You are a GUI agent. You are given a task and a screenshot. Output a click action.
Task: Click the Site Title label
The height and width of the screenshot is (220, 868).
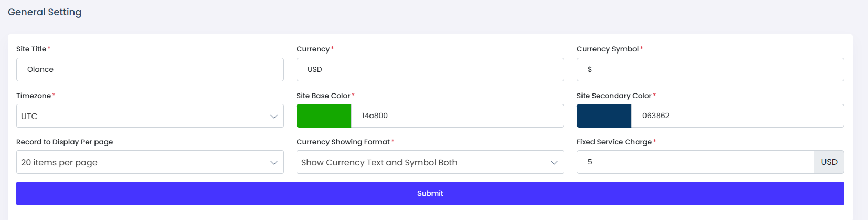coord(31,49)
